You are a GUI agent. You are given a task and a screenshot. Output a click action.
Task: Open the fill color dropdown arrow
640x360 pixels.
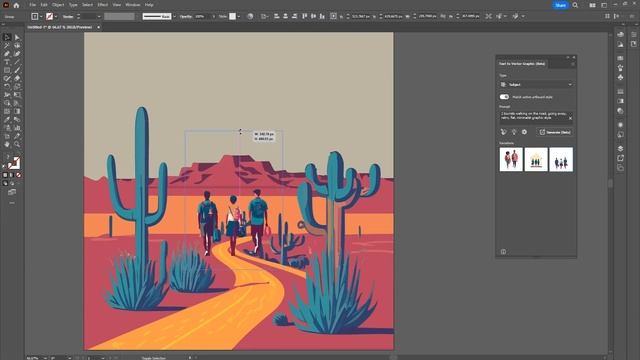coord(41,16)
